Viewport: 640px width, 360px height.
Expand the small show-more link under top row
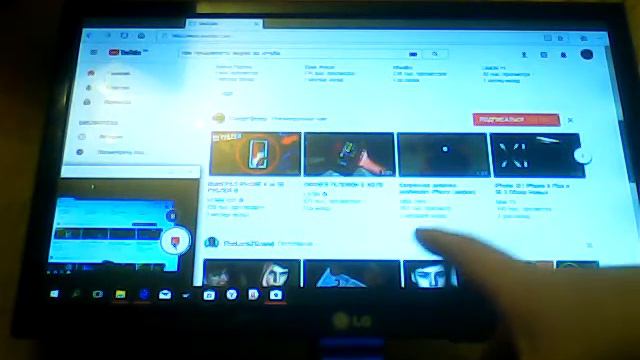click(227, 93)
